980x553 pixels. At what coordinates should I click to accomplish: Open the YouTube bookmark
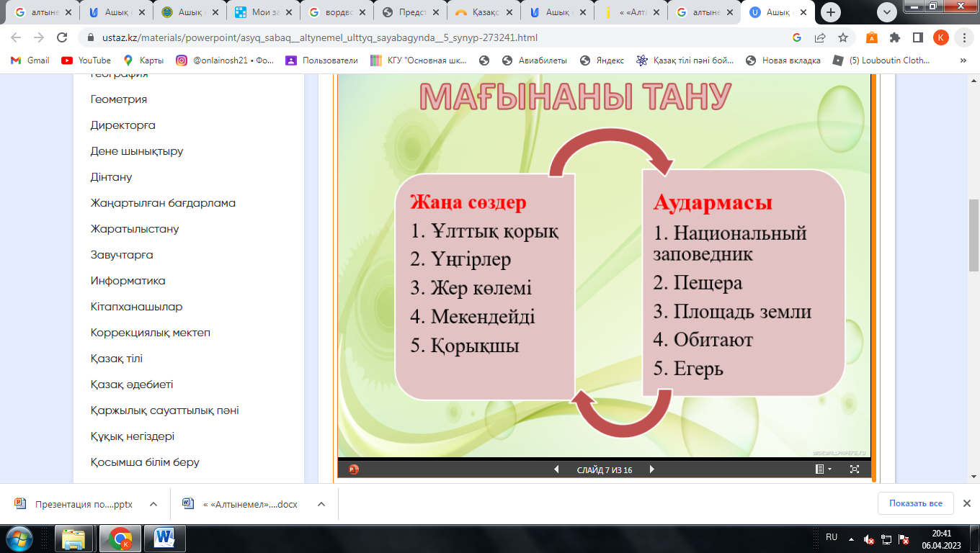[x=86, y=60]
